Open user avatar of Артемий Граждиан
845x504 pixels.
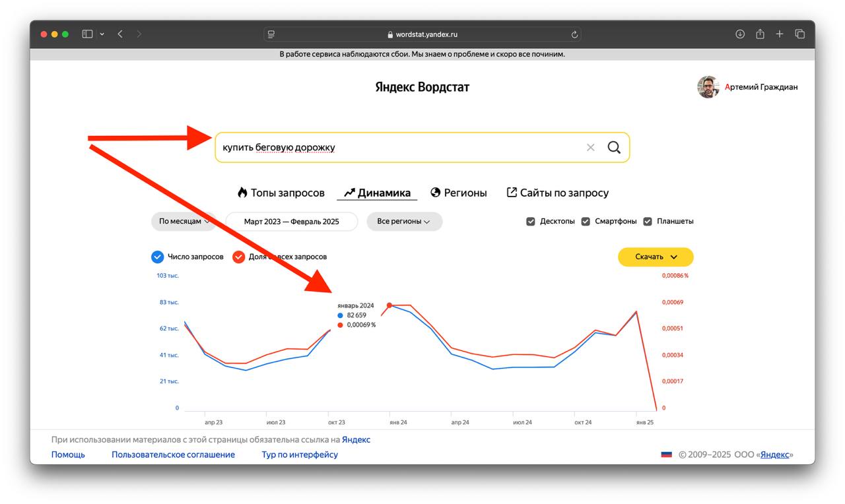708,87
